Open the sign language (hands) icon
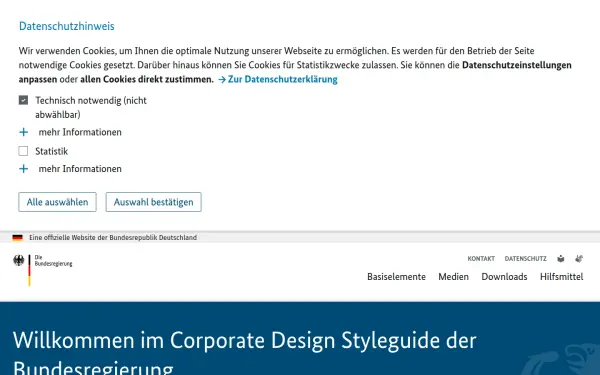600x375 pixels. click(579, 259)
